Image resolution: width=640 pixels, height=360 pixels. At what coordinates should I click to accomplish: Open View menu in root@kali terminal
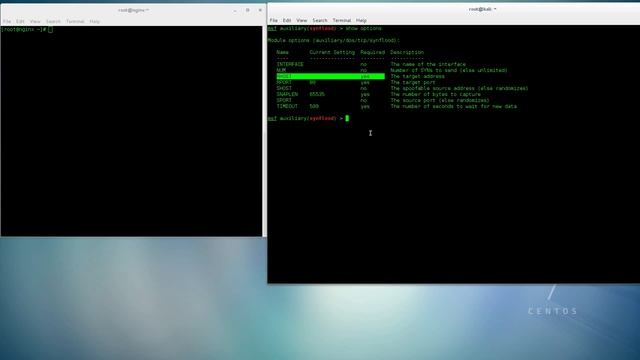[x=302, y=20]
